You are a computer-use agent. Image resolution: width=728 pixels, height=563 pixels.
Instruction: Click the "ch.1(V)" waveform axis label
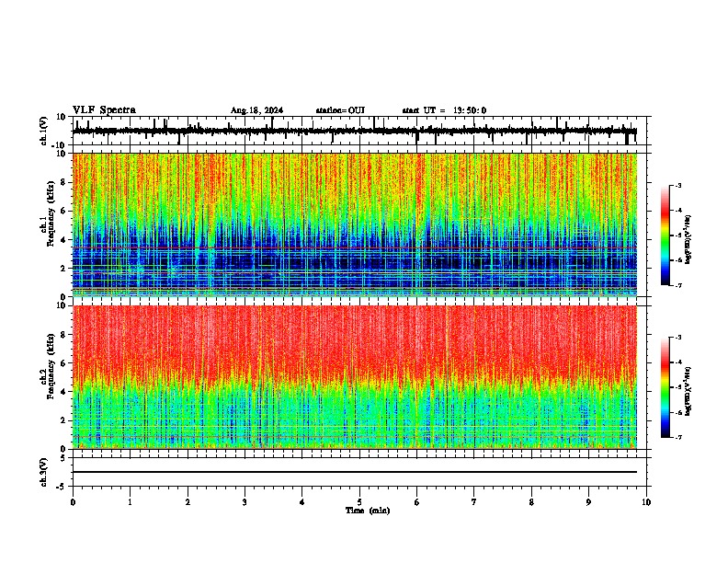[44, 131]
